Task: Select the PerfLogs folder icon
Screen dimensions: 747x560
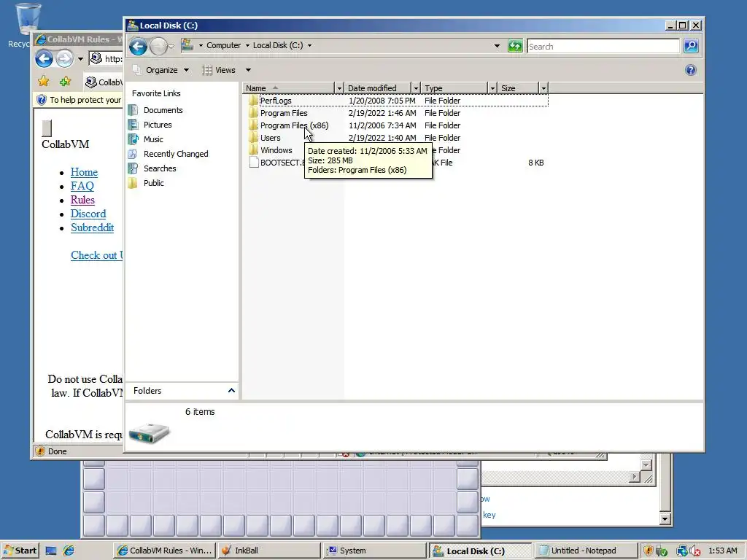Action: [253, 101]
